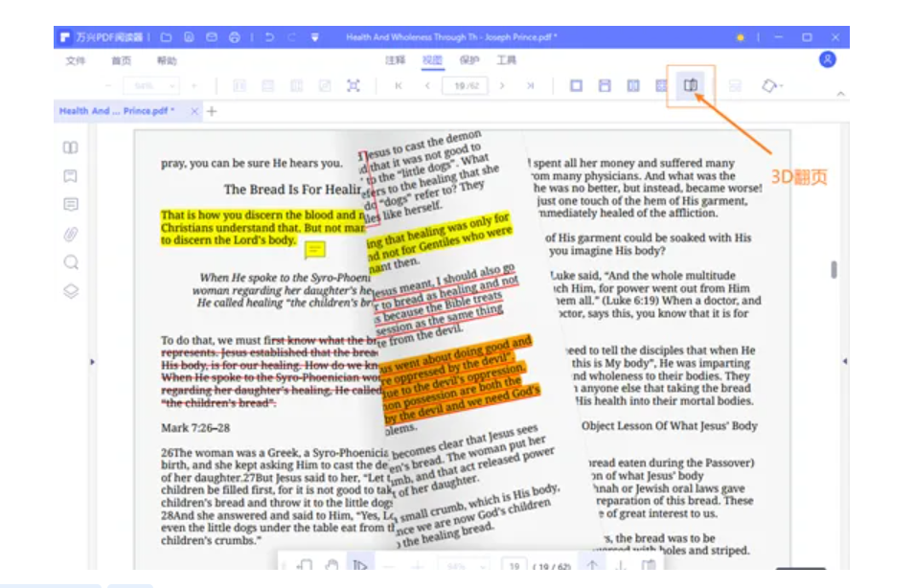This screenshot has width=914, height=588.
Task: Open the comments panel in left sidebar
Action: tap(70, 205)
